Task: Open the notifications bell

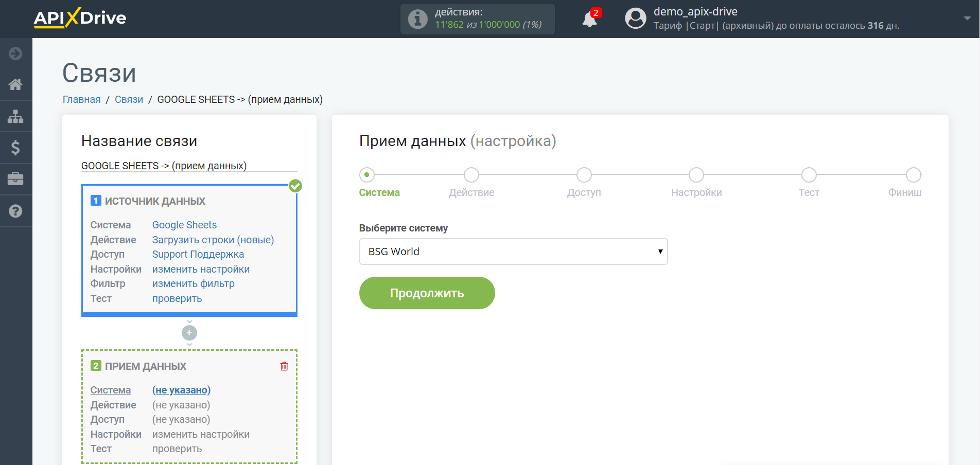Action: click(590, 19)
